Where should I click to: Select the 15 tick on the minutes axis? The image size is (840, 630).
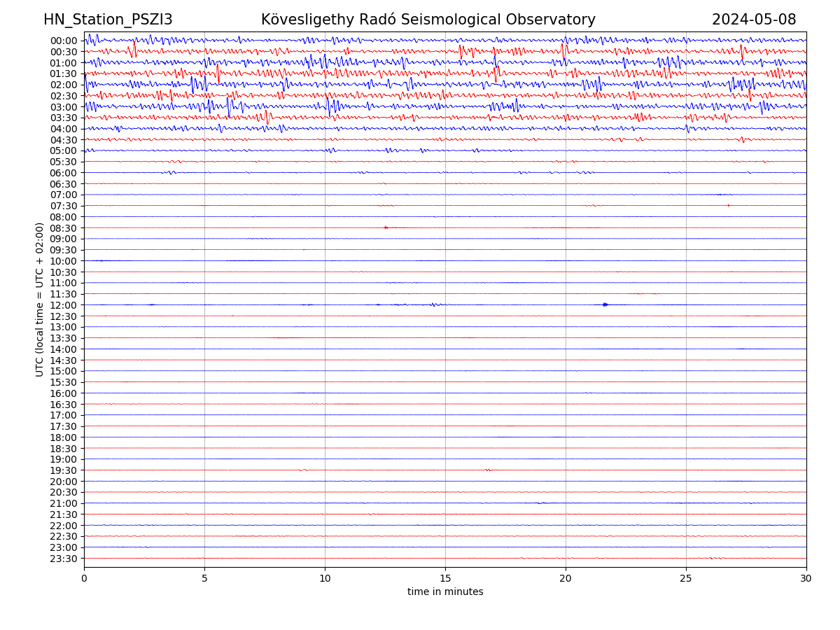click(x=445, y=579)
